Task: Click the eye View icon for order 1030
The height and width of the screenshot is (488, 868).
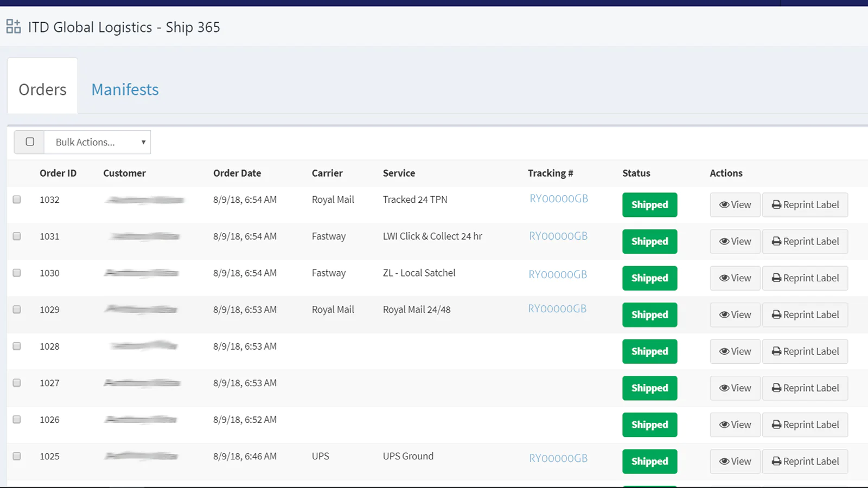Action: click(x=724, y=278)
